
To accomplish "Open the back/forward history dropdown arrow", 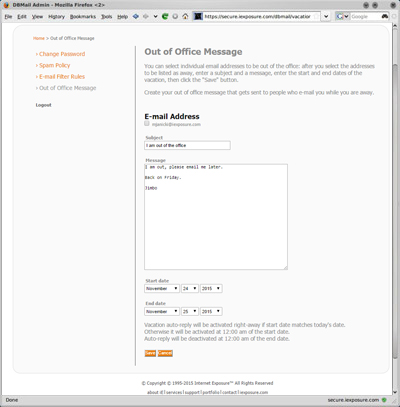I will point(155,16).
